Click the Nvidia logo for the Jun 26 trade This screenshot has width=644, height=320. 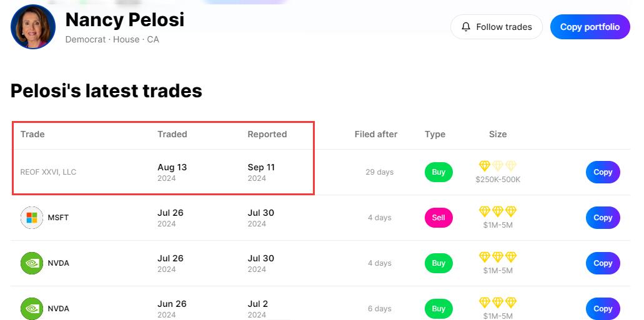coord(32,308)
